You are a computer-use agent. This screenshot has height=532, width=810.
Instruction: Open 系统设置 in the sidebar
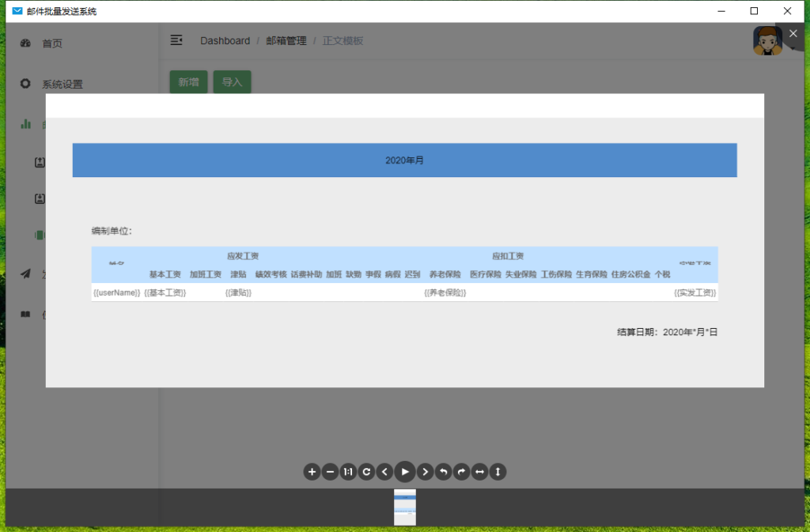coord(62,85)
